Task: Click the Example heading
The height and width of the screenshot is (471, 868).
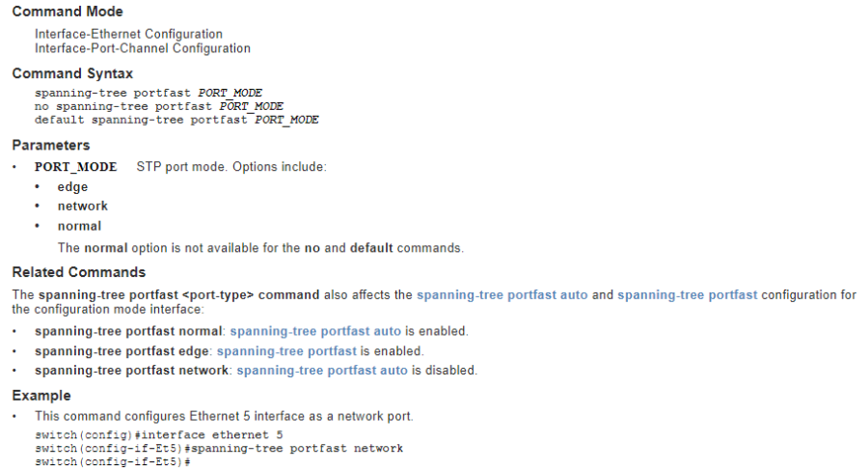Action: pyautogui.click(x=41, y=396)
